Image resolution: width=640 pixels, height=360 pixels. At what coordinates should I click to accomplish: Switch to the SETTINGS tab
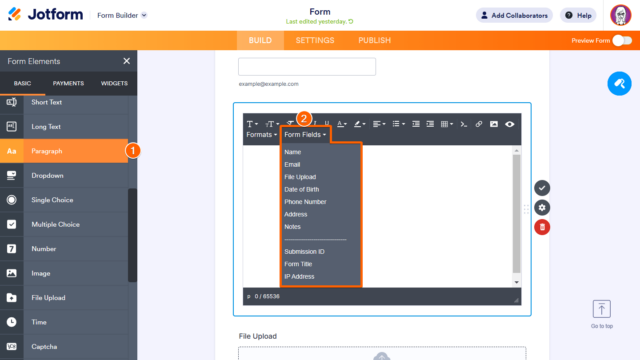315,40
